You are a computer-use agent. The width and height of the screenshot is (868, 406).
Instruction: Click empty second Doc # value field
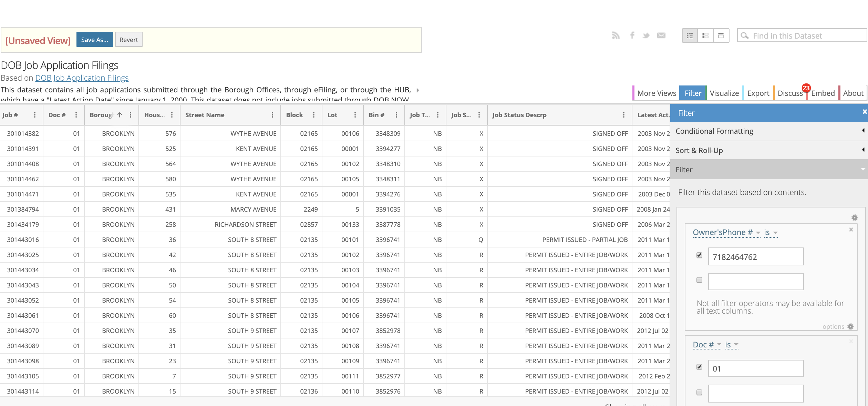756,394
